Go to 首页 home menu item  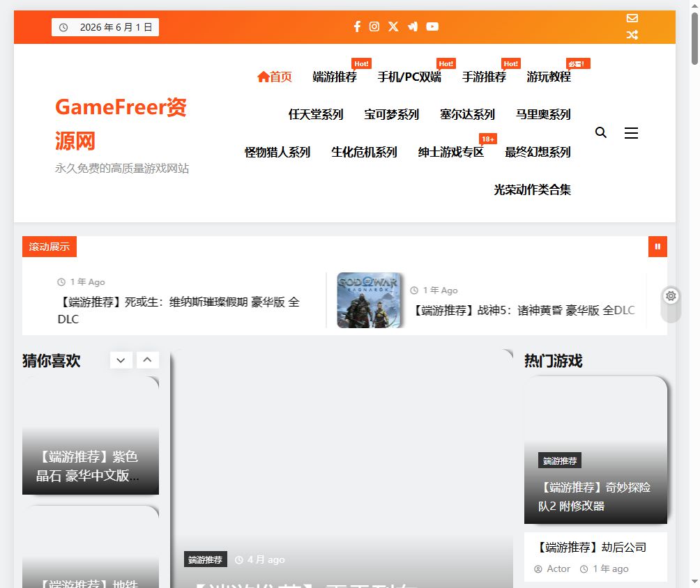(275, 77)
